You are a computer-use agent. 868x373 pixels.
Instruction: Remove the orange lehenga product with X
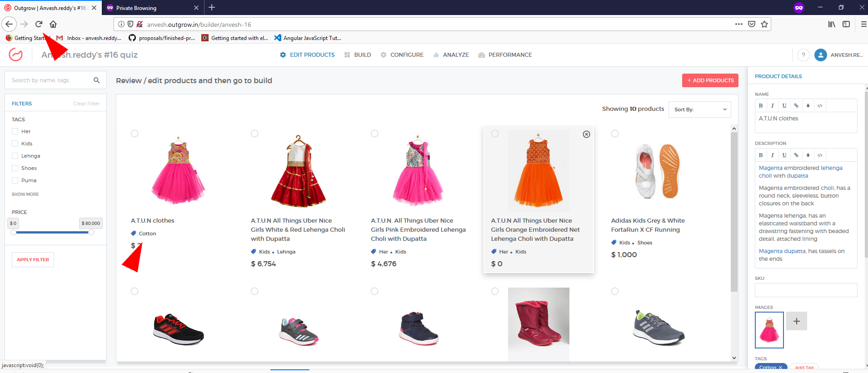pyautogui.click(x=587, y=134)
